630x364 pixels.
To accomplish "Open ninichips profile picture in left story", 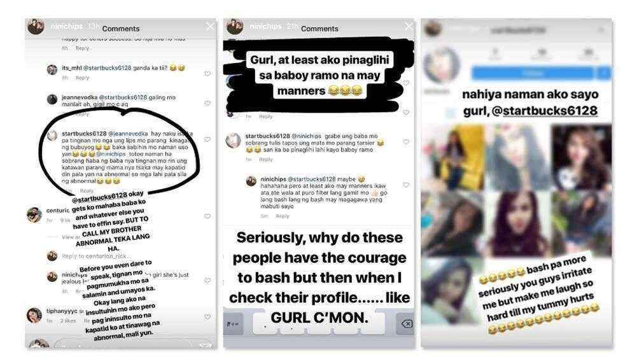I will [x=36, y=27].
